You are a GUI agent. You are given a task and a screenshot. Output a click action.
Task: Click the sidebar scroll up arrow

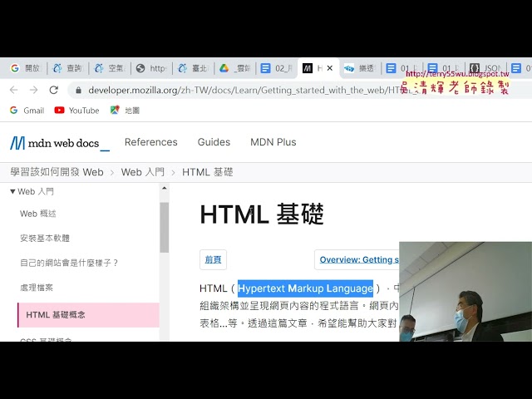[165, 188]
